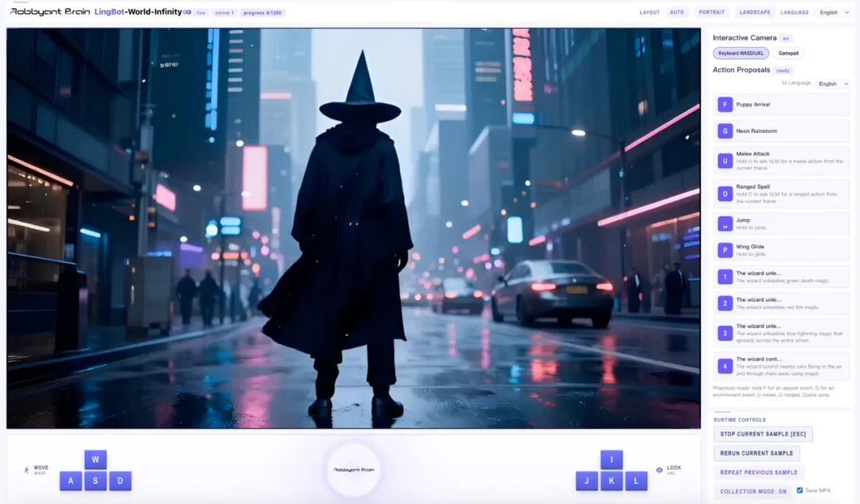The image size is (860, 504).
Task: Click Rerun Current Sample button
Action: [x=756, y=453]
